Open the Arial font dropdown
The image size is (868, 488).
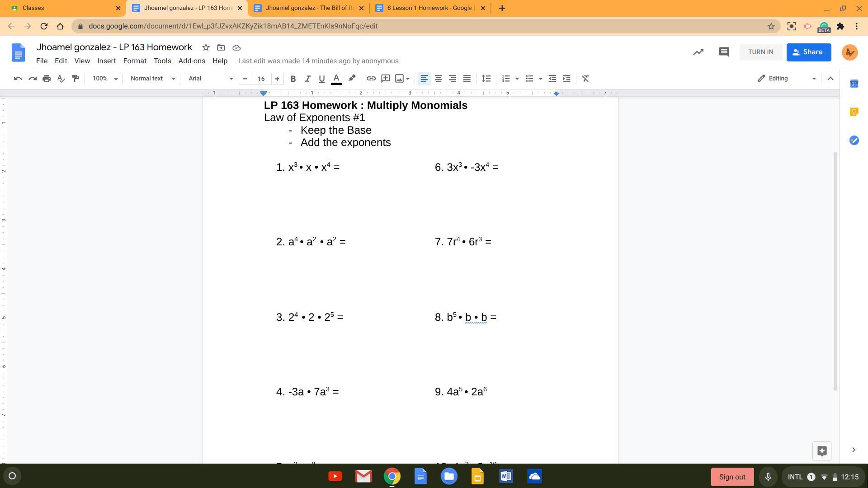coord(211,79)
